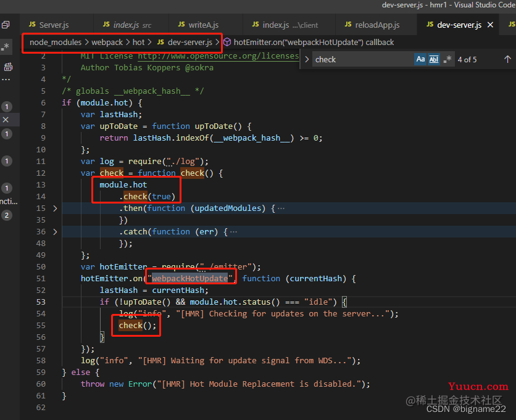Click webpack breadcrumb segment
Screen dimensions: 516x420
[x=107, y=43]
